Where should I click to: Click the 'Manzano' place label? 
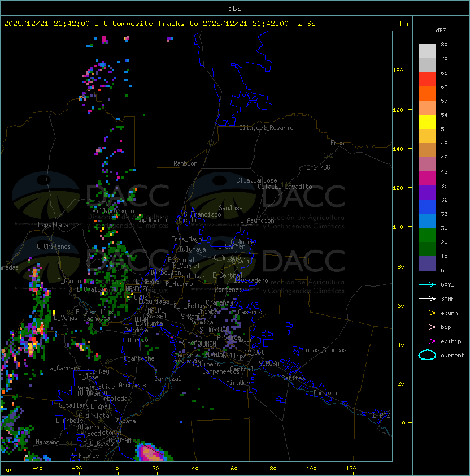[x=47, y=442]
